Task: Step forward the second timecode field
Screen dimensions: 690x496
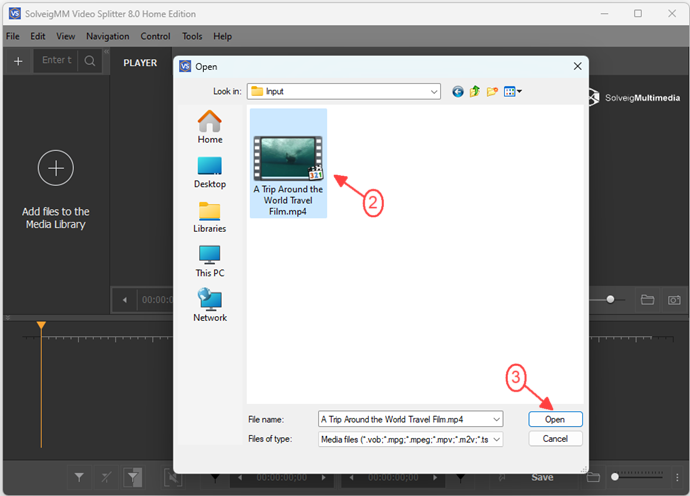Action: [x=435, y=478]
